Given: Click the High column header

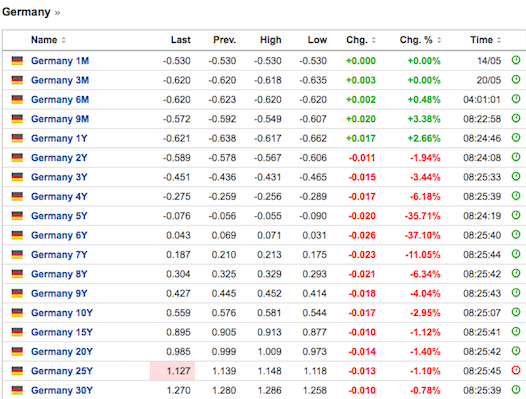Looking at the screenshot, I should (270, 40).
